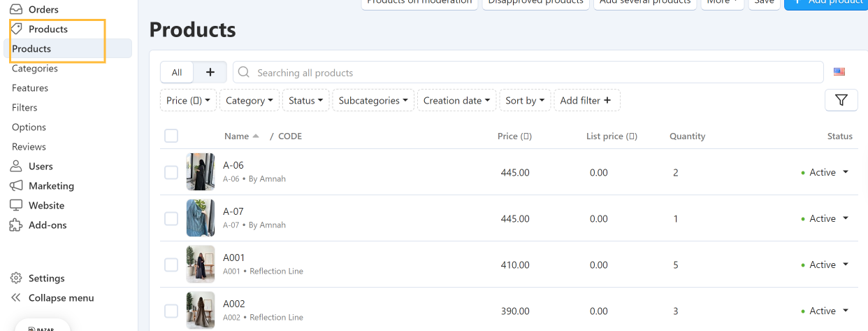Change the Active status of A-07
The width and height of the screenshot is (868, 331).
click(825, 218)
